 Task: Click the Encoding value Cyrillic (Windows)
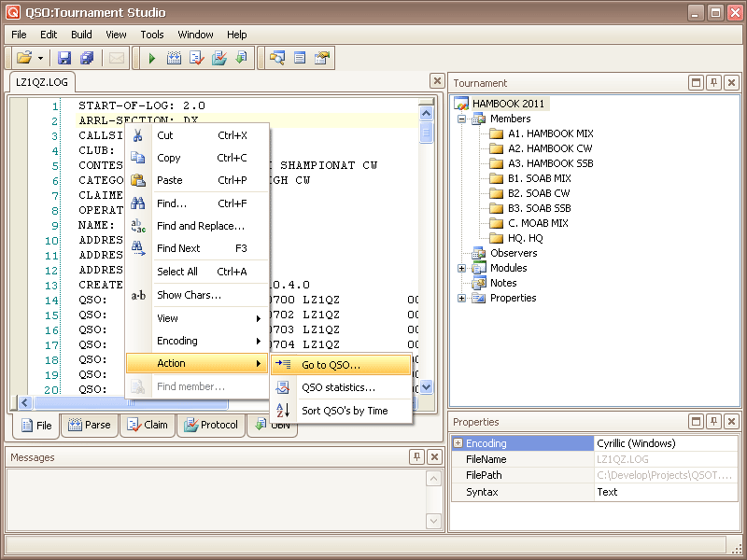coord(635,443)
